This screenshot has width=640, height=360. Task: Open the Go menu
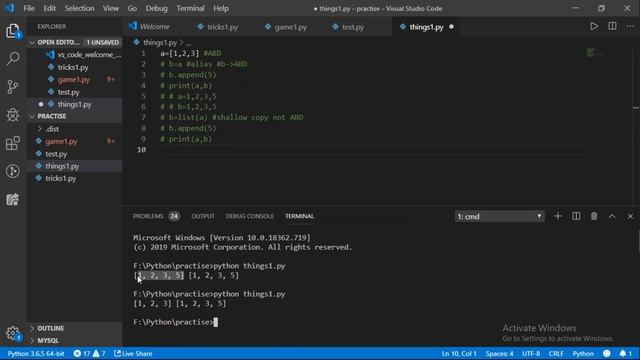click(x=132, y=8)
